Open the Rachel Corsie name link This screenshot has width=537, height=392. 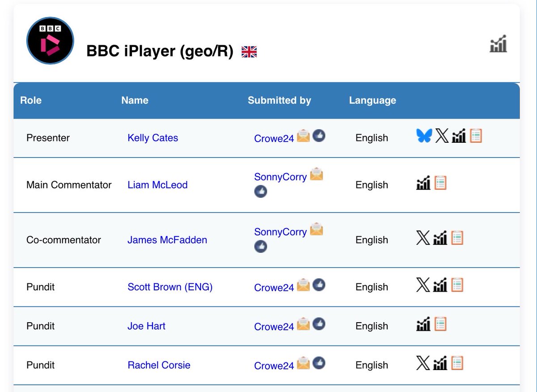click(159, 365)
